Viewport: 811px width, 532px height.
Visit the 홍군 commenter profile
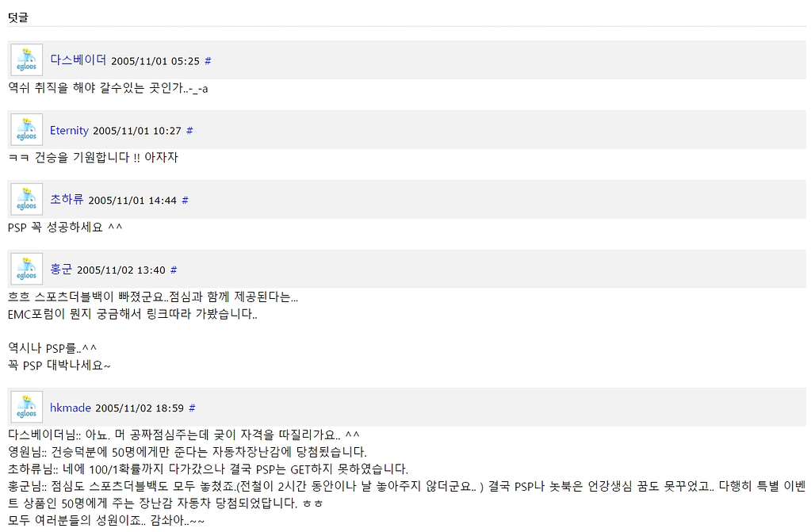click(61, 269)
